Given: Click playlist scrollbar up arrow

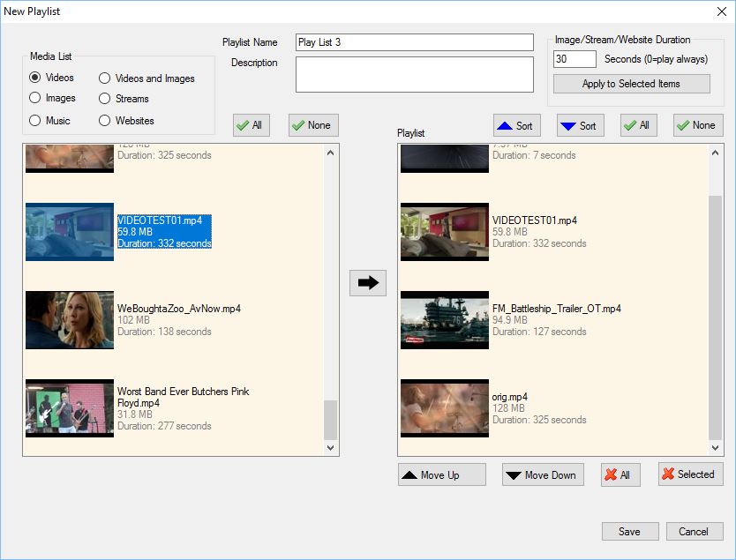Looking at the screenshot, I should pos(716,153).
